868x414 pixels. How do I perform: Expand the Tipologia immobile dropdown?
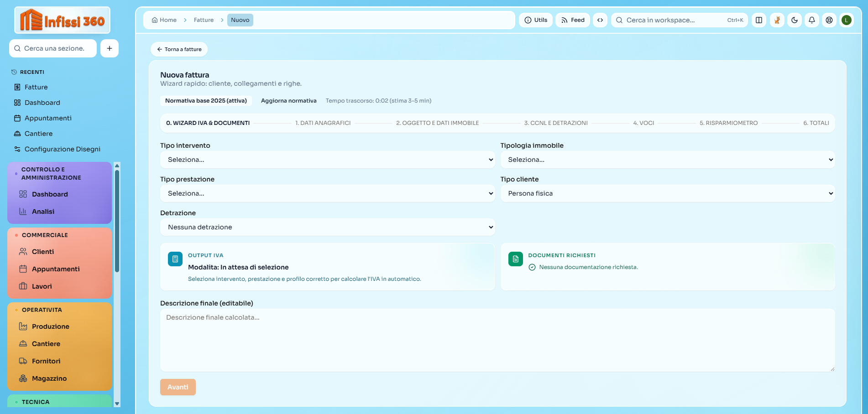(x=667, y=160)
